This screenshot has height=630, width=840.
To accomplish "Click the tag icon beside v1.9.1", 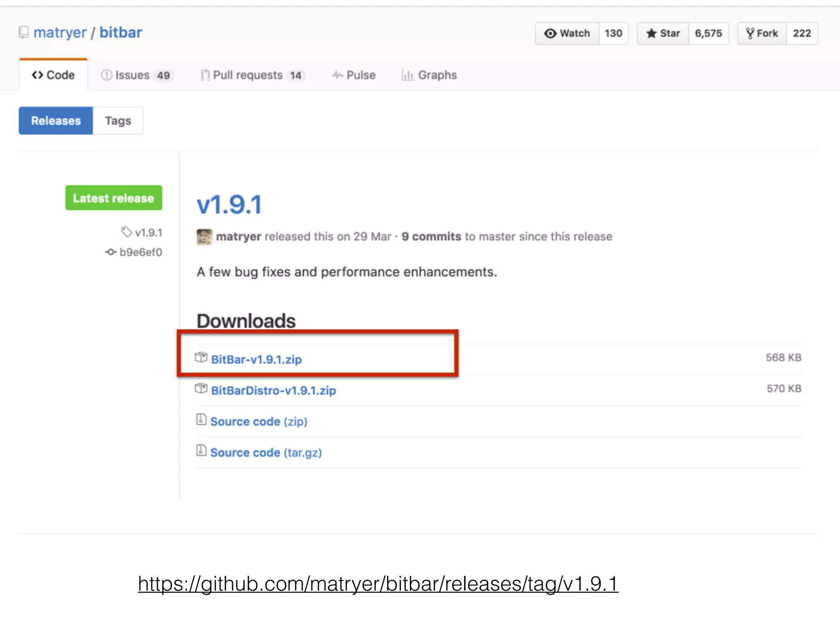I will pyautogui.click(x=126, y=232).
